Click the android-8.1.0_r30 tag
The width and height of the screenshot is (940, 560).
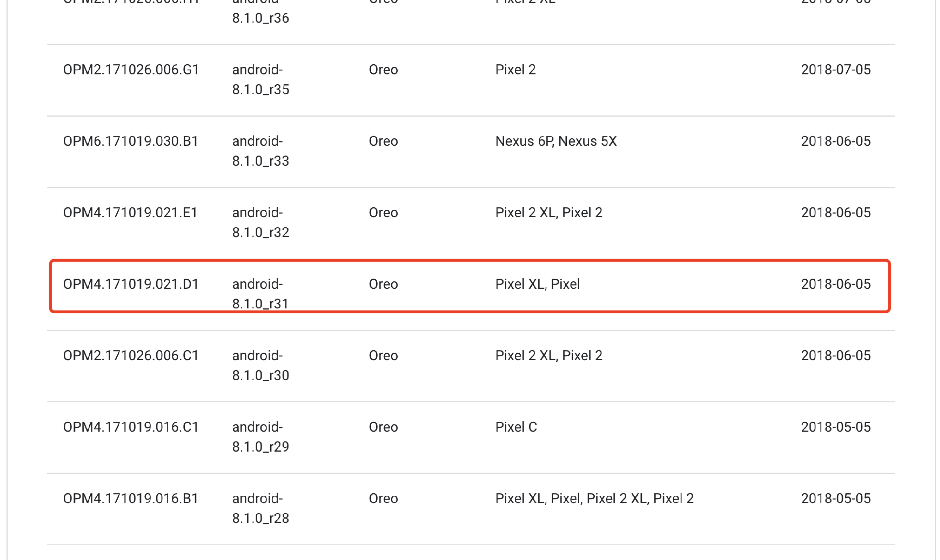261,366
